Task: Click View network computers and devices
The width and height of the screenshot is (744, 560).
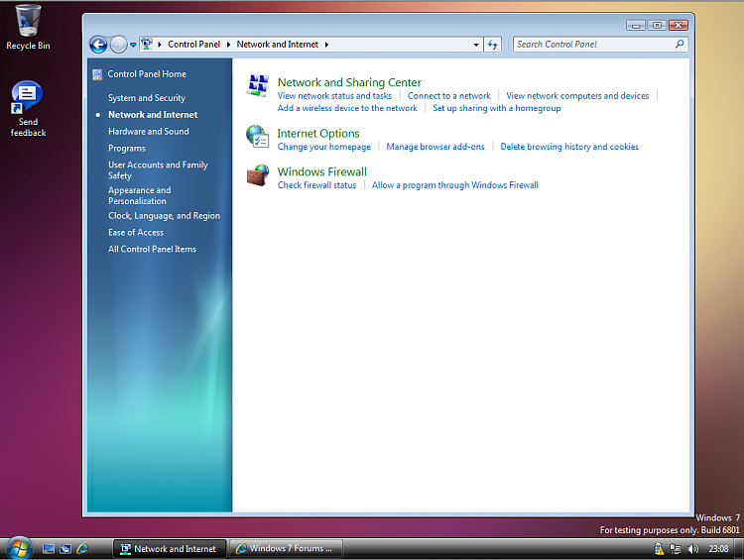Action: click(x=577, y=96)
